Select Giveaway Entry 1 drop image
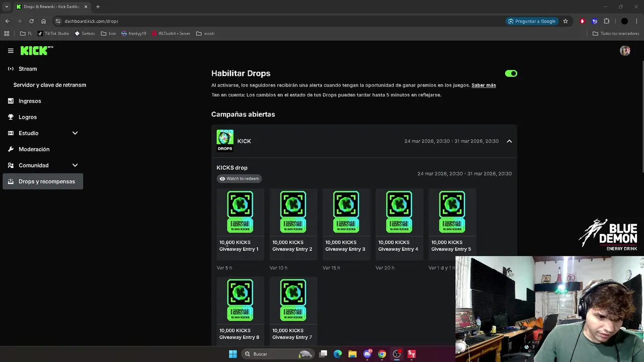Viewport: 644px width, 362px height. [x=240, y=212]
